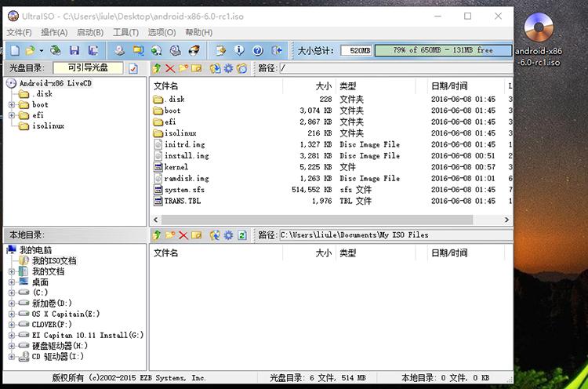Click the 文件名 column header in ISO list
Screen dimensions: 588x389
click(x=166, y=85)
